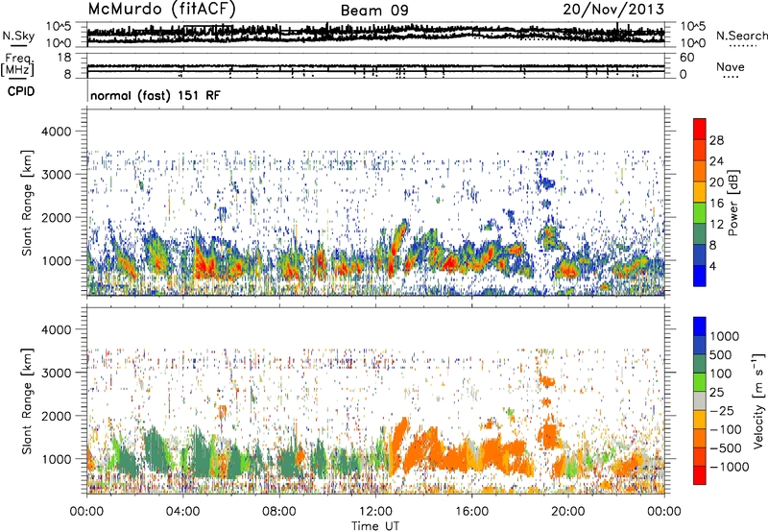Click the 20 dB colorbar label

click(x=716, y=182)
